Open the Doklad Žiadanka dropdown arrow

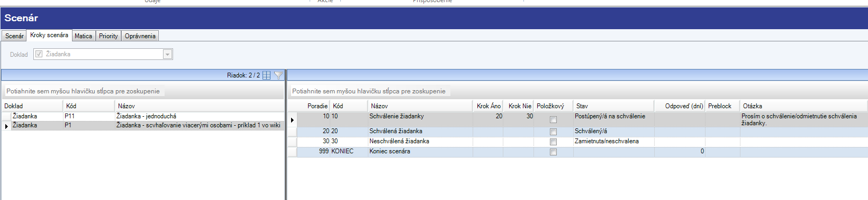(167, 54)
